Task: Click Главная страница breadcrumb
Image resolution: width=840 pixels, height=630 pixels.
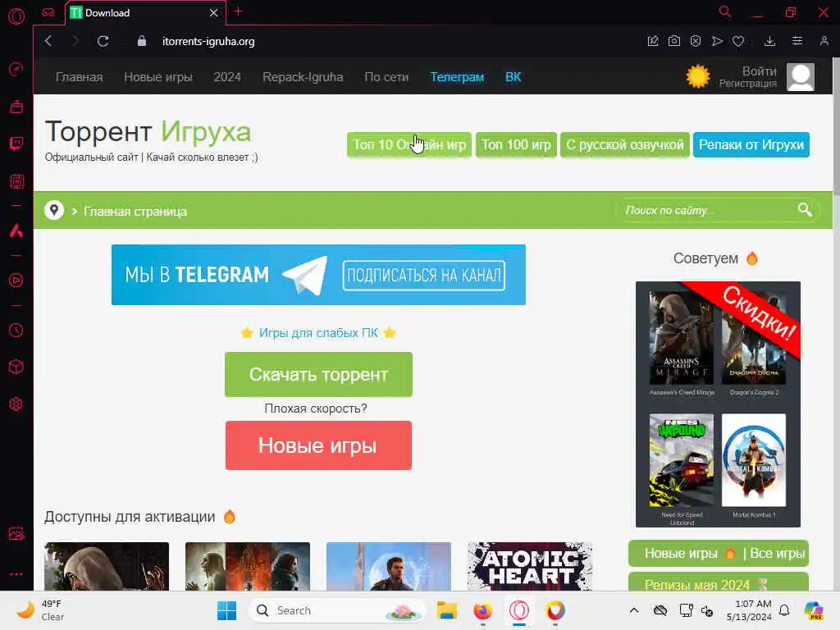Action: [135, 212]
